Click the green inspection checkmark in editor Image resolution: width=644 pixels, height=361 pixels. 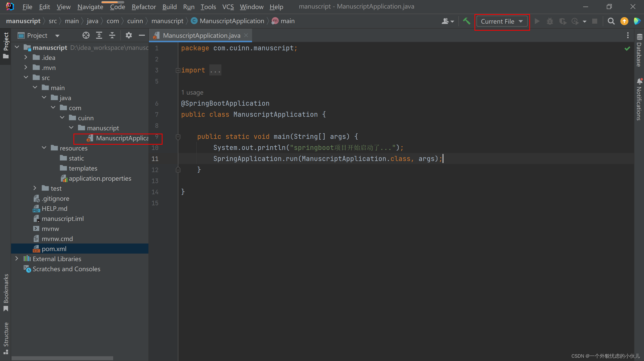click(627, 48)
